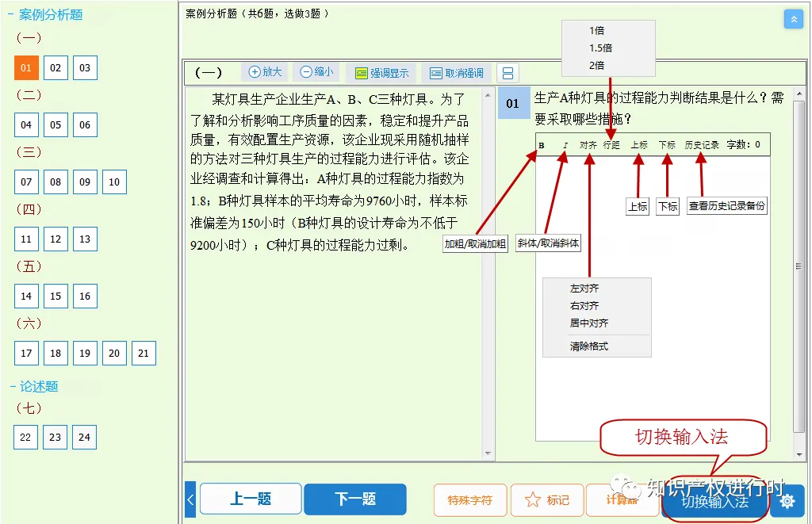
Task: Select the 放大 zoom-in icon
Action: (266, 72)
